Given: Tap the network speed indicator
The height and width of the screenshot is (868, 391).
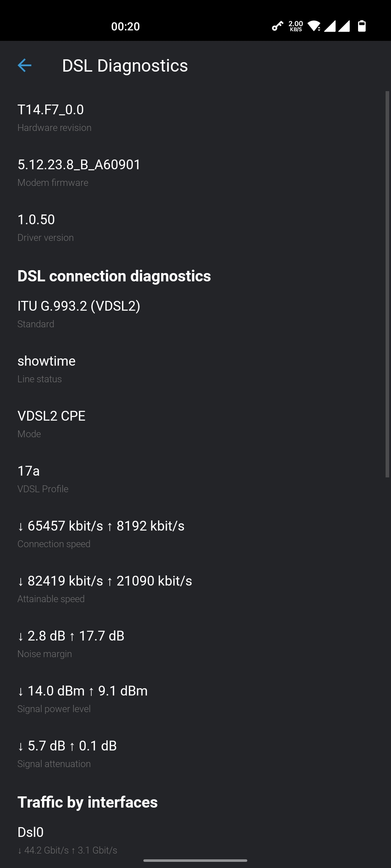Looking at the screenshot, I should [296, 26].
